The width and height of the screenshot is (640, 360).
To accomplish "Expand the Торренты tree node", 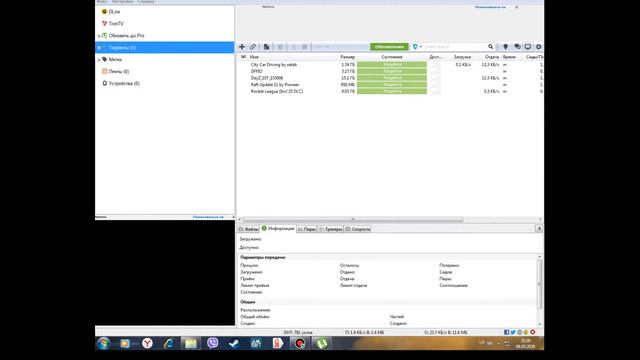I will pyautogui.click(x=99, y=48).
